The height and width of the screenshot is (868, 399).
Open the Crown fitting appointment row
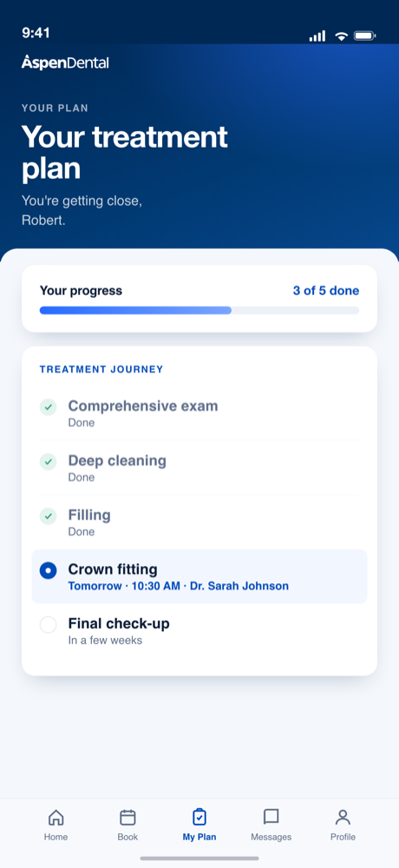pyautogui.click(x=199, y=576)
